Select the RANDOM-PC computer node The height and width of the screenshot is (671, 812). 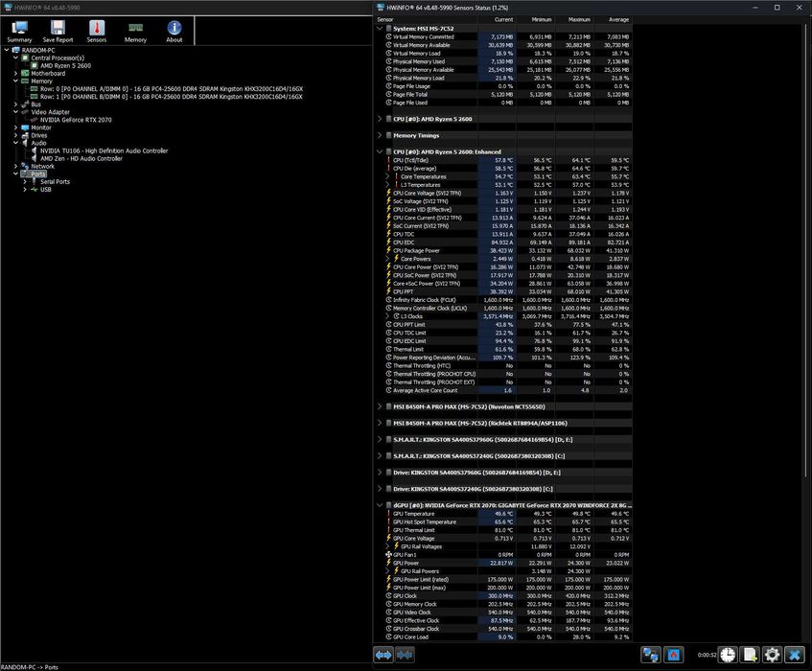coord(37,50)
